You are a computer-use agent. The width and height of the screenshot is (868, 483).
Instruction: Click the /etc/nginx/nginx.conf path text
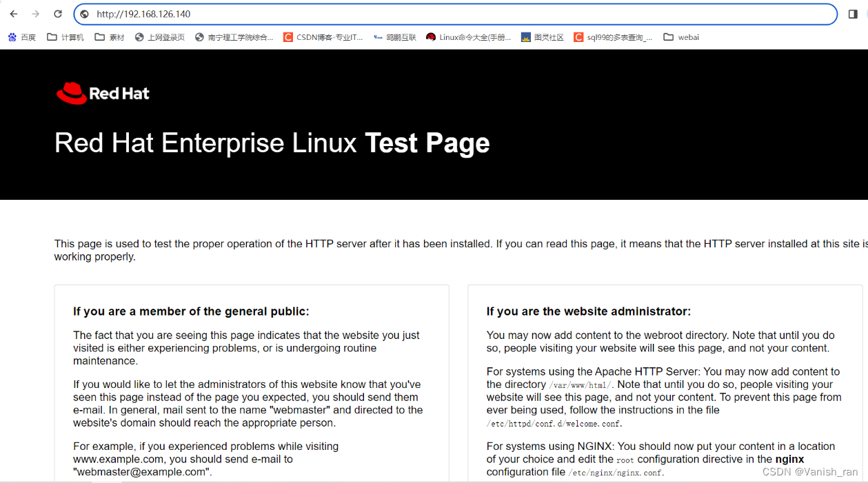point(616,473)
